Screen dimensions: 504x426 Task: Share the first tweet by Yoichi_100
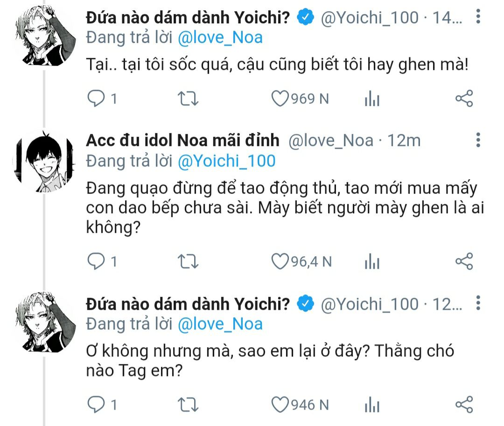[464, 98]
